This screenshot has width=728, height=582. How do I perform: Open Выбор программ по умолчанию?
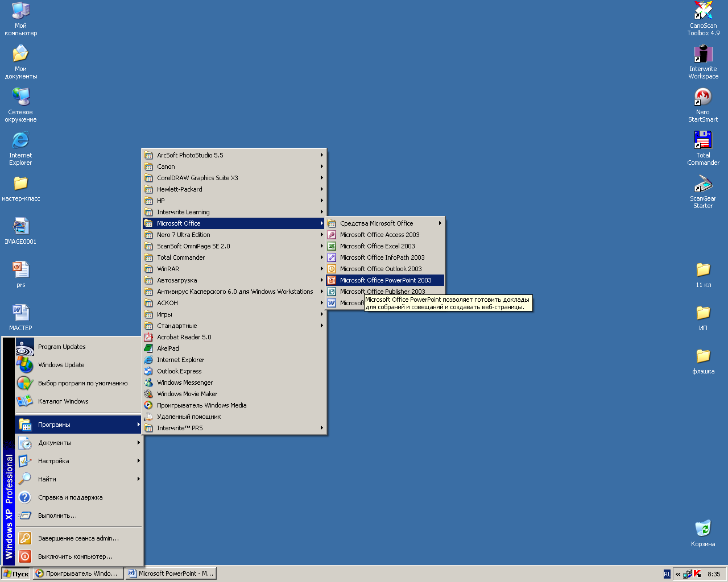point(78,383)
